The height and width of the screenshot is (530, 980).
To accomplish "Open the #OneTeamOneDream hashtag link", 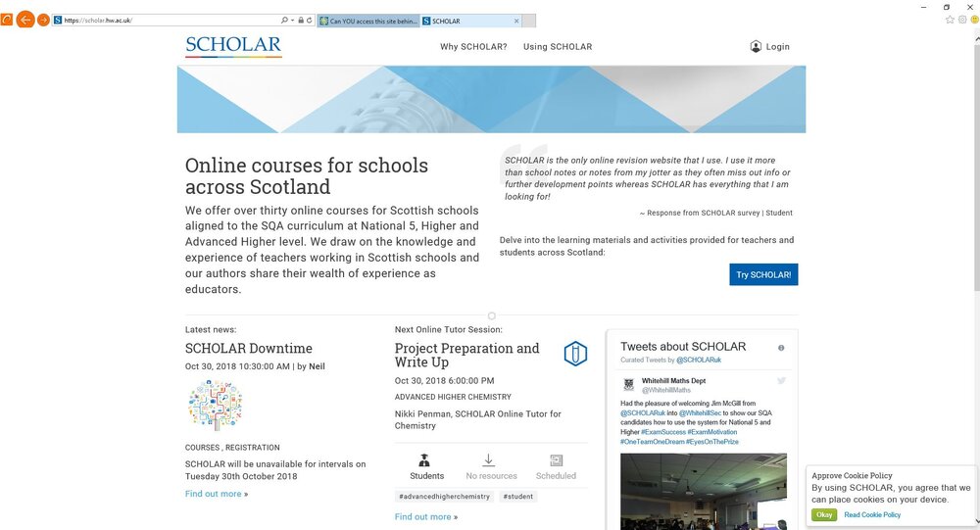I will pos(652,441).
